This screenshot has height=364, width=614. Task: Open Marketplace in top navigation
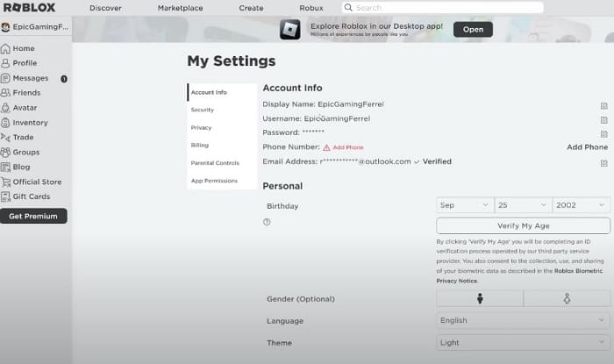point(180,8)
